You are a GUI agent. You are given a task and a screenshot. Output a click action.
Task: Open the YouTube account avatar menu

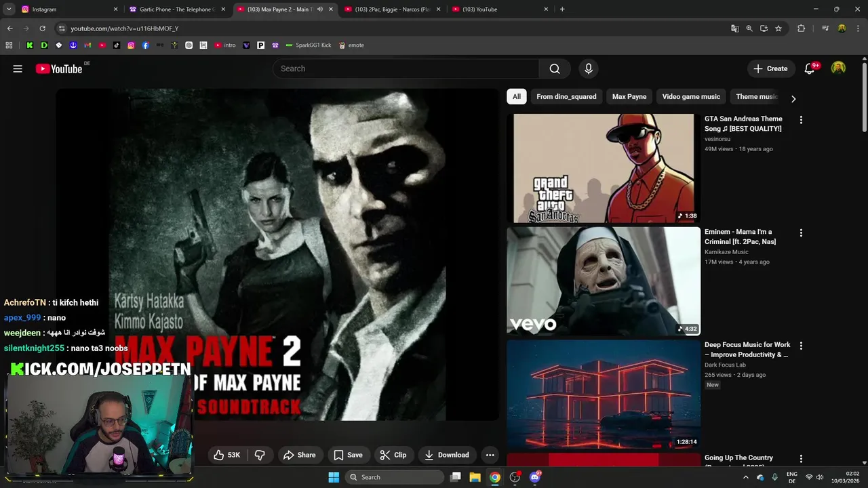point(839,68)
